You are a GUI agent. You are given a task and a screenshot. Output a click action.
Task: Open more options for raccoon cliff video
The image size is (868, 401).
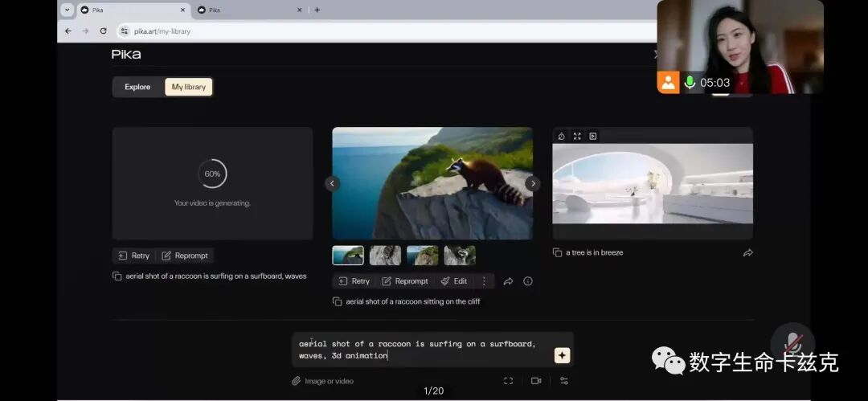point(484,280)
